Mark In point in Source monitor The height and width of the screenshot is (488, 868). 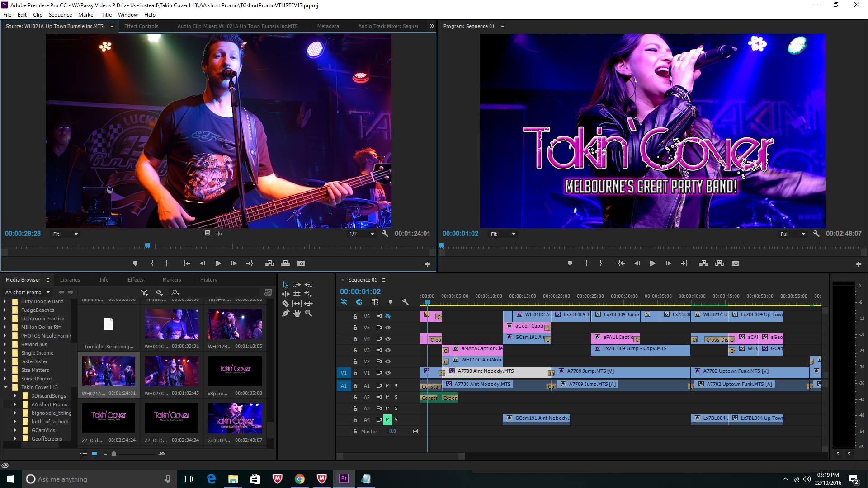click(152, 263)
